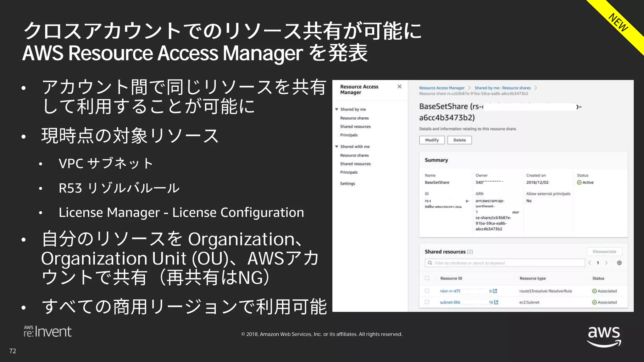The width and height of the screenshot is (644, 362).
Task: Click external link icon beside subnet resource
Action: click(496, 302)
